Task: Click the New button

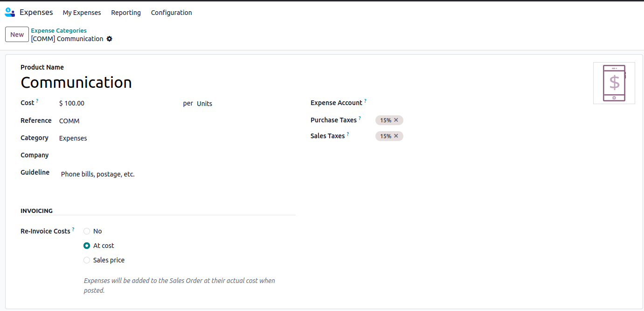Action: (17, 35)
